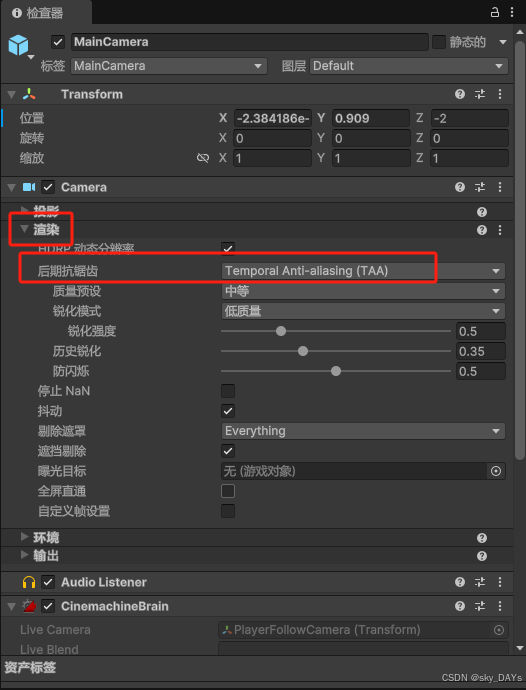Image resolution: width=526 pixels, height=690 pixels.
Task: Open Audio Listener three-dot menu
Action: pyautogui.click(x=500, y=582)
